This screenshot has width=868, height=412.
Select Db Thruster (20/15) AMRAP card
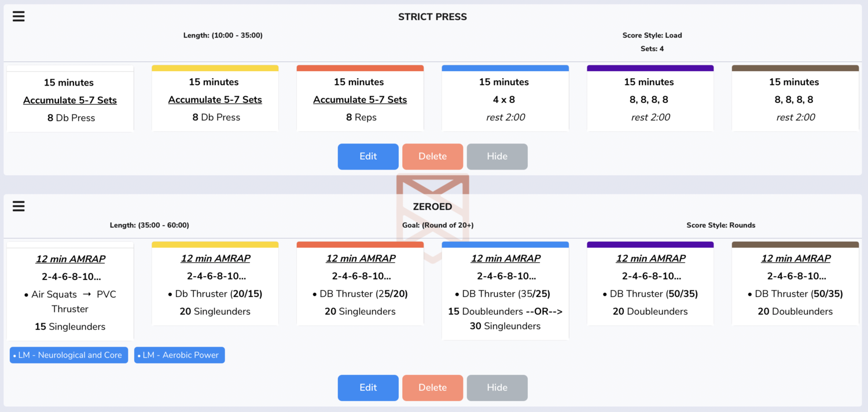pyautogui.click(x=215, y=284)
